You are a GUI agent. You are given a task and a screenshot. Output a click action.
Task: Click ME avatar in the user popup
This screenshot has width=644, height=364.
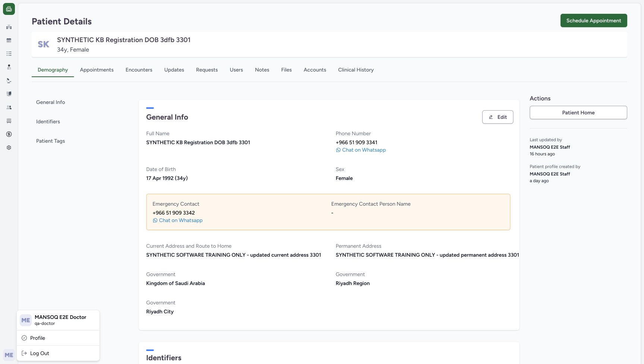pos(26,320)
